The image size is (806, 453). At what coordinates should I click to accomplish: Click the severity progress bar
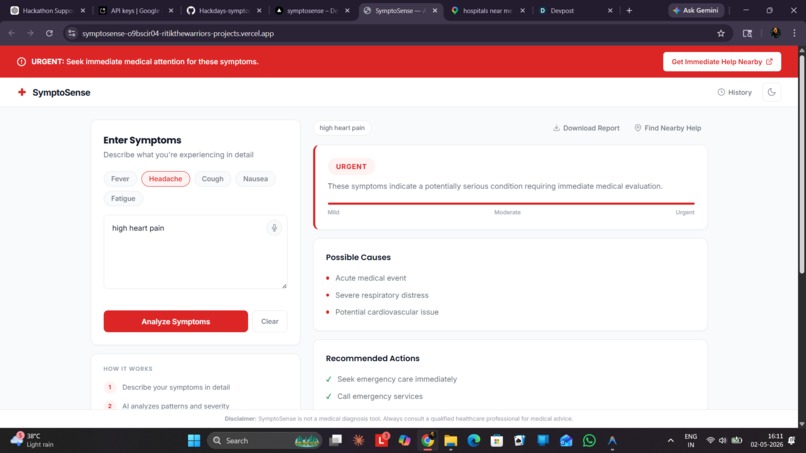pyautogui.click(x=510, y=204)
